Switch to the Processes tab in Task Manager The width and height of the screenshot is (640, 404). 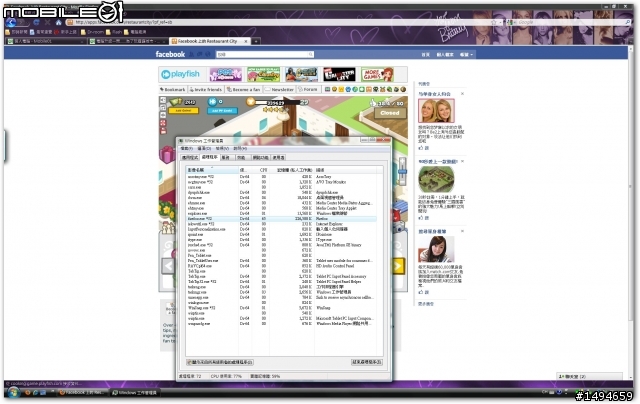(x=210, y=157)
